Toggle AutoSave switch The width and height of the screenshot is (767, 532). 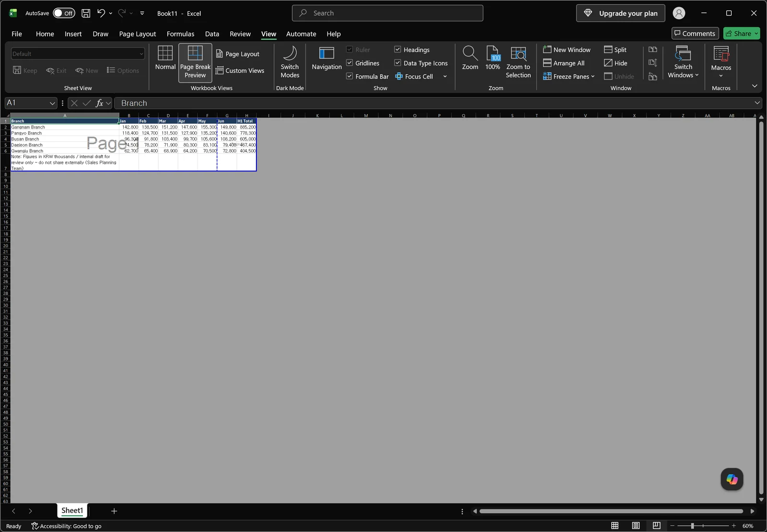64,13
